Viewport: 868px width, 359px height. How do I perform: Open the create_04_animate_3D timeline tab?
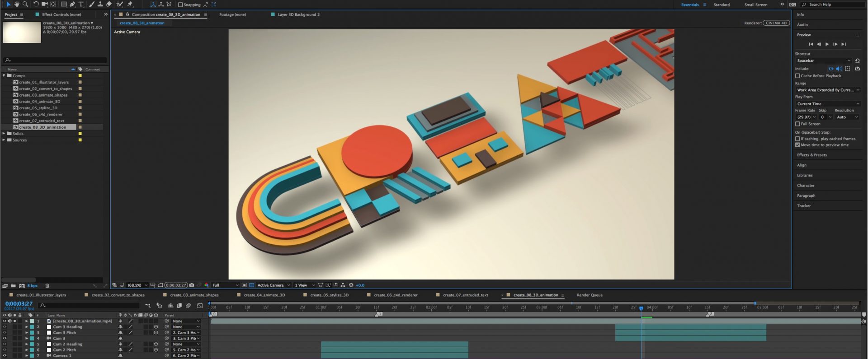[x=264, y=295]
